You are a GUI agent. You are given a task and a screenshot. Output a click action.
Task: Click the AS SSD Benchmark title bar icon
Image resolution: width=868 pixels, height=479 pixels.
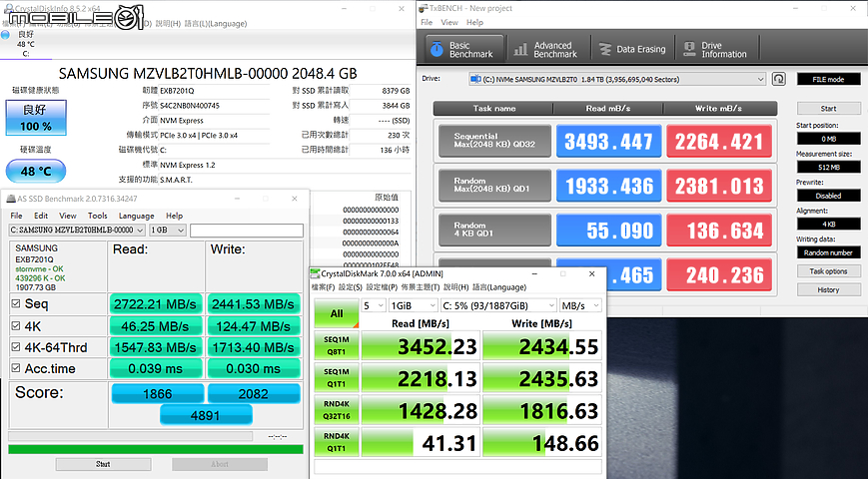click(11, 199)
